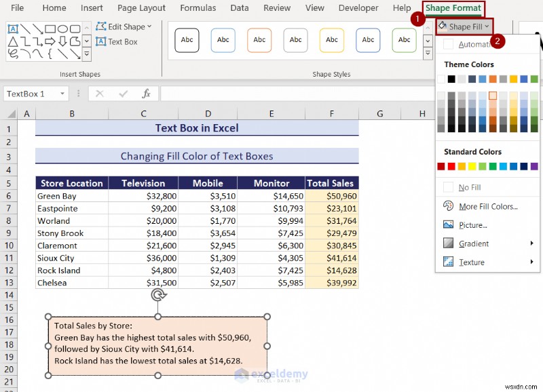Screen dimensions: 543x392
Task: Select the Curve shape in the gallery
Action: pos(38,54)
